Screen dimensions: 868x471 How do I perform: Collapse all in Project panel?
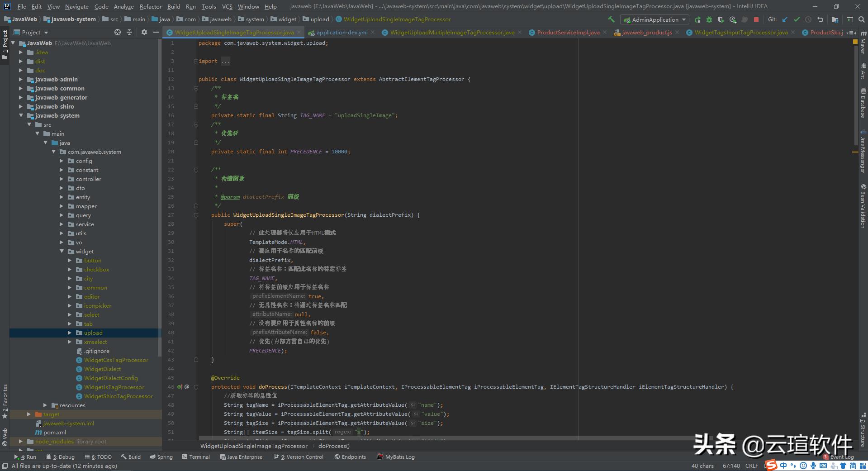(129, 32)
